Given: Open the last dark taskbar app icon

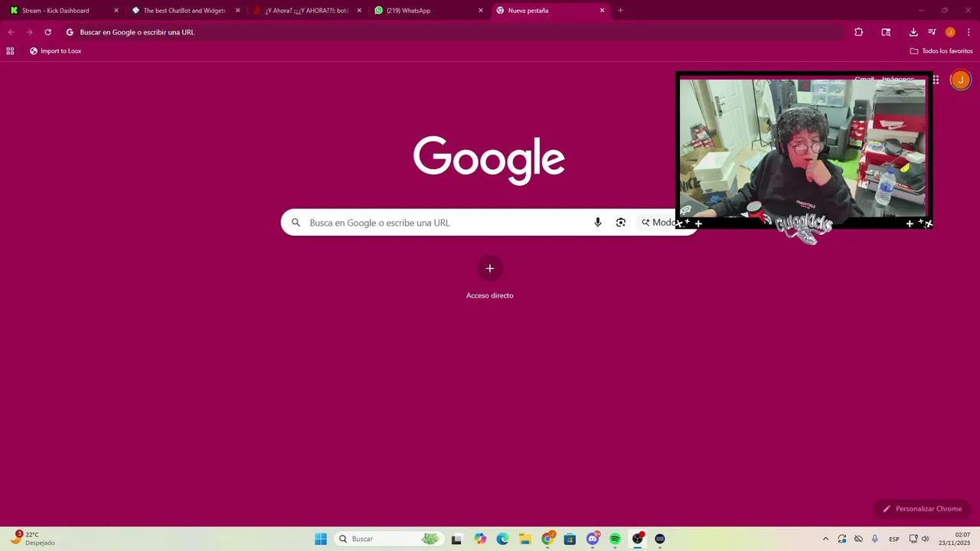Looking at the screenshot, I should pyautogui.click(x=660, y=539).
